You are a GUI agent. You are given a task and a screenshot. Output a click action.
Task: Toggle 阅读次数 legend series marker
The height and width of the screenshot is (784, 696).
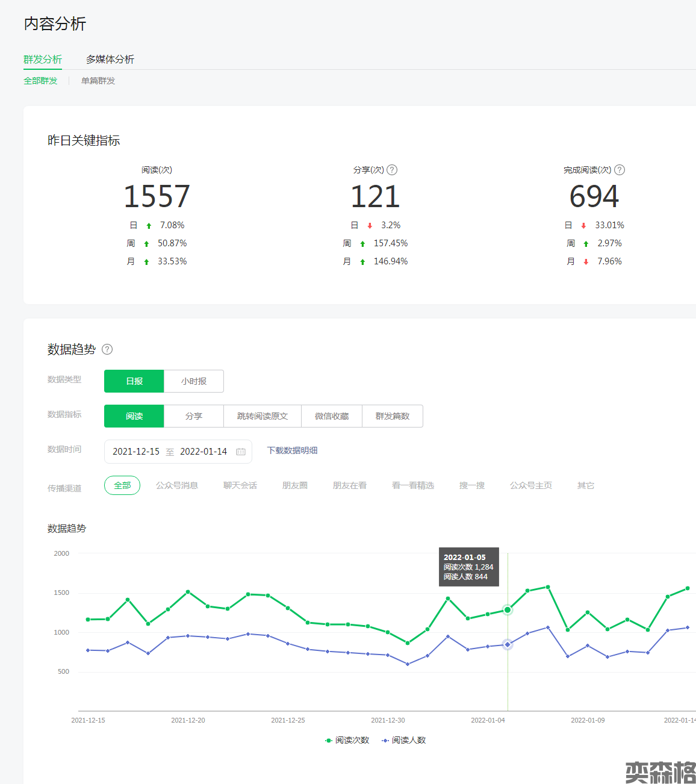click(x=329, y=740)
